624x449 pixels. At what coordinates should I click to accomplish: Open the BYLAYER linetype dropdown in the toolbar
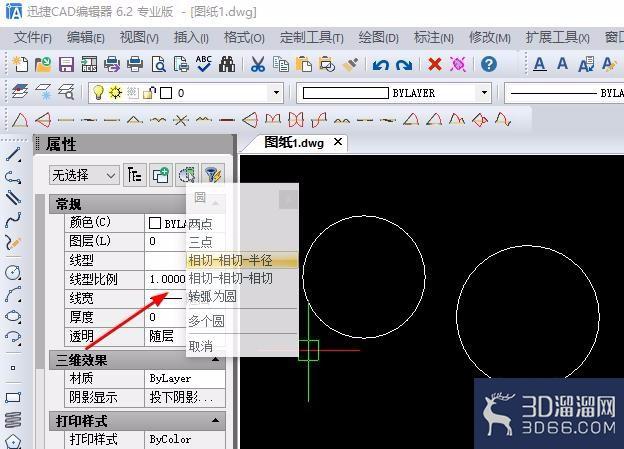click(564, 93)
